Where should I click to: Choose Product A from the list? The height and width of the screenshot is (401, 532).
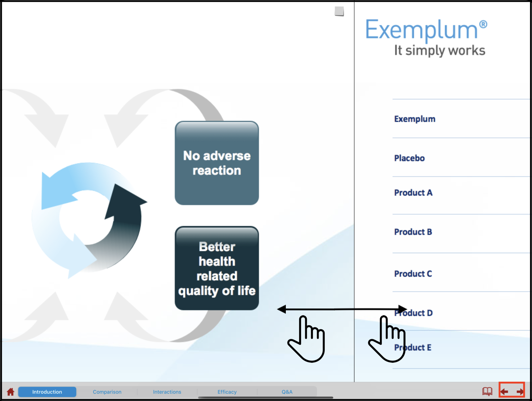click(x=413, y=193)
